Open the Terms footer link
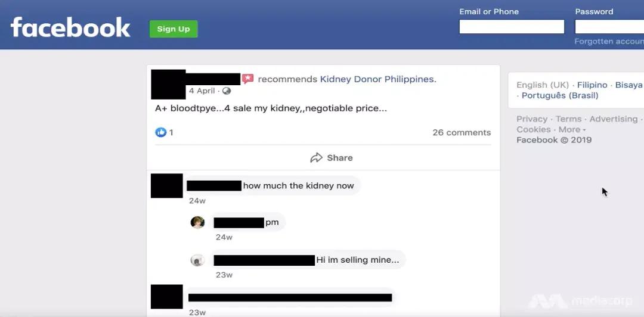Screen dimensions: 644x317 pos(568,119)
